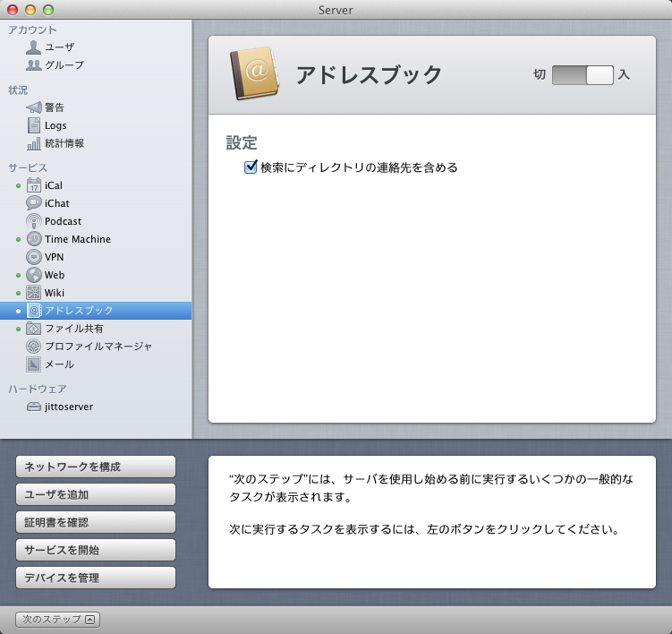Select the Podcast row label
This screenshot has height=634, width=672.
click(x=63, y=221)
